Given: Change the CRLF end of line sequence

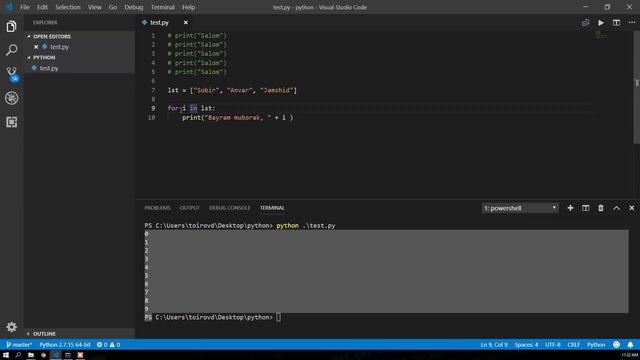Looking at the screenshot, I should (573, 344).
